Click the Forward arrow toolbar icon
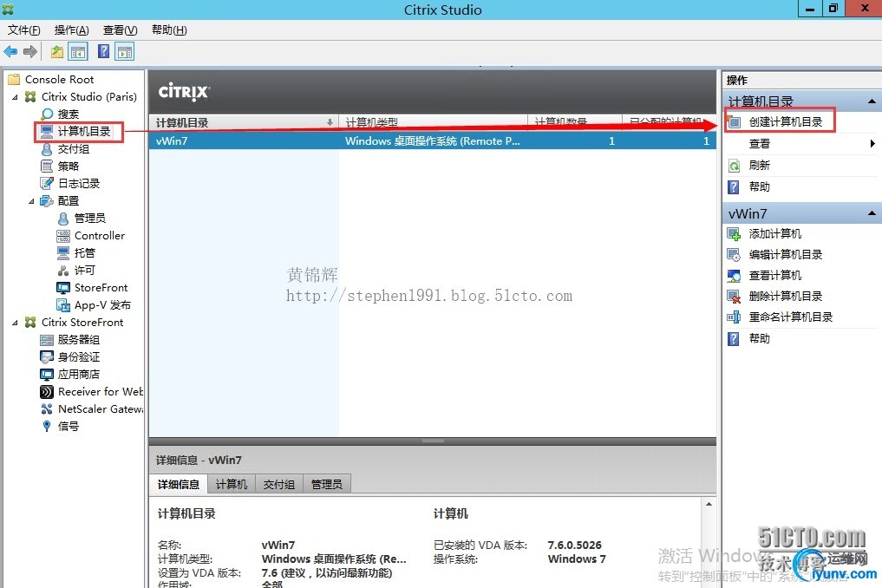This screenshot has width=882, height=588. (30, 52)
